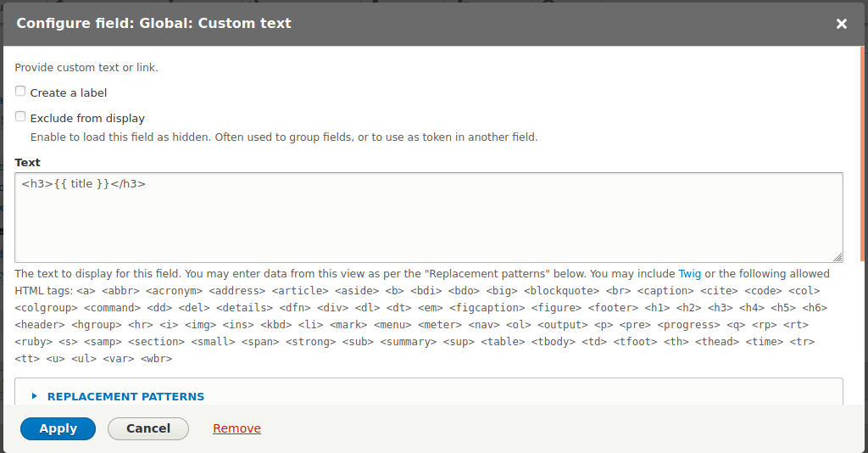868x453 pixels.
Task: Open the REPLACEMENT PATTERNS section title
Action: coord(125,396)
